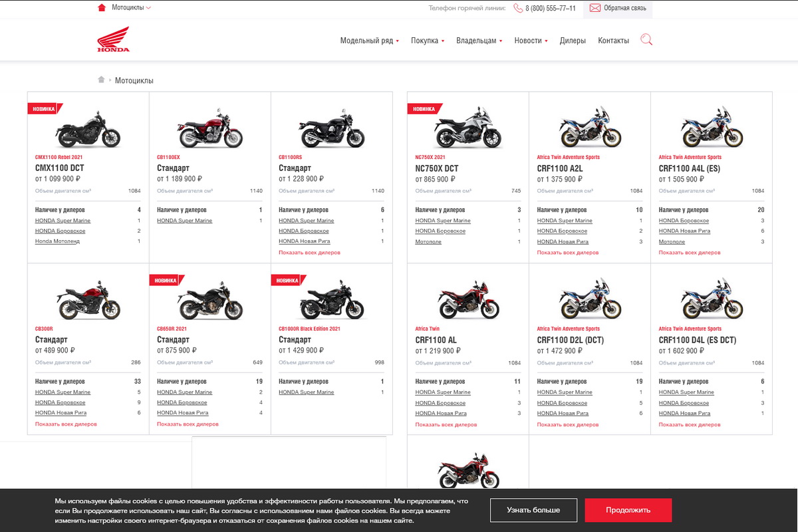The height and width of the screenshot is (532, 798).
Task: Open the CRF1100 D4L (ES DCT) image
Action: point(712,299)
